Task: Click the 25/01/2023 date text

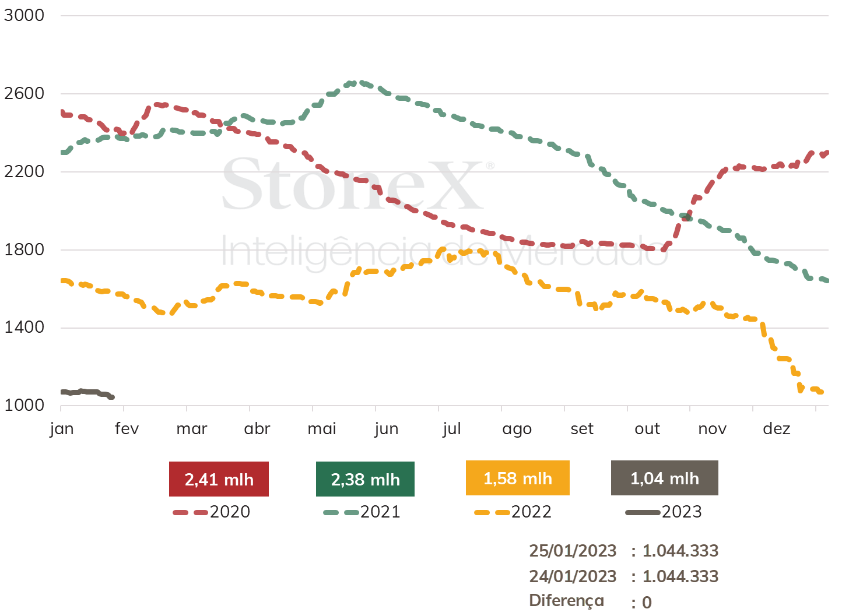Action: point(573,551)
